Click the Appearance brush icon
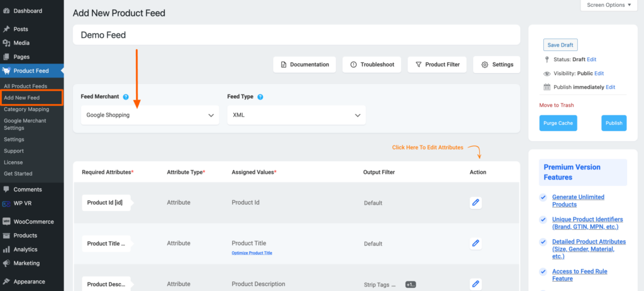Screen dimensions: 644x291 pyautogui.click(x=6, y=282)
